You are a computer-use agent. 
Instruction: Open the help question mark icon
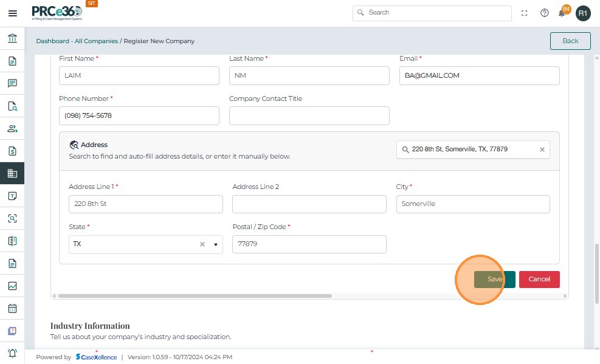[545, 13]
